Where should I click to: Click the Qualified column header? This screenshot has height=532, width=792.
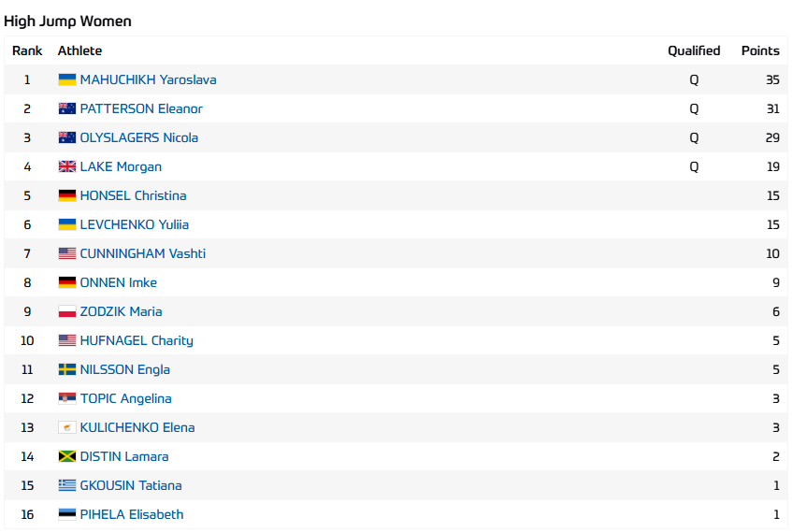[694, 51]
